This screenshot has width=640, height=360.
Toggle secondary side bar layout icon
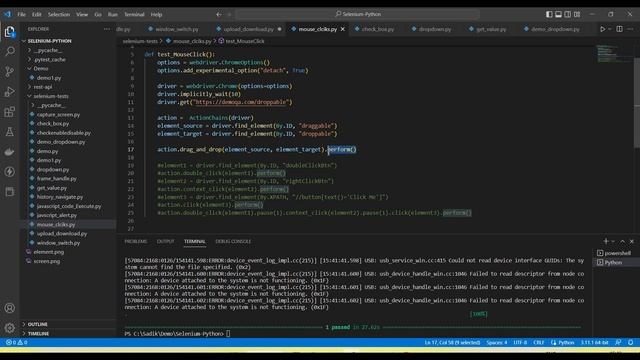click(567, 14)
